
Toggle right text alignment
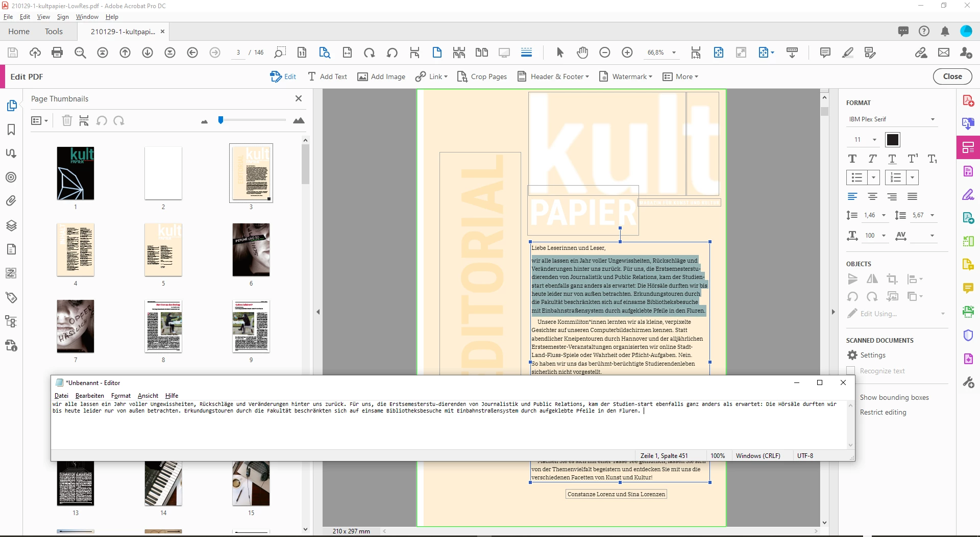[x=892, y=197]
